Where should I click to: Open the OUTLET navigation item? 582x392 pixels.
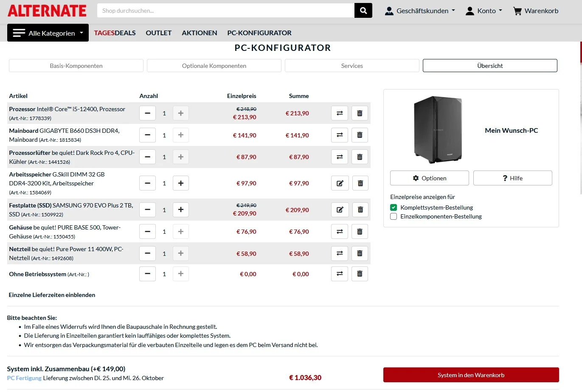159,33
